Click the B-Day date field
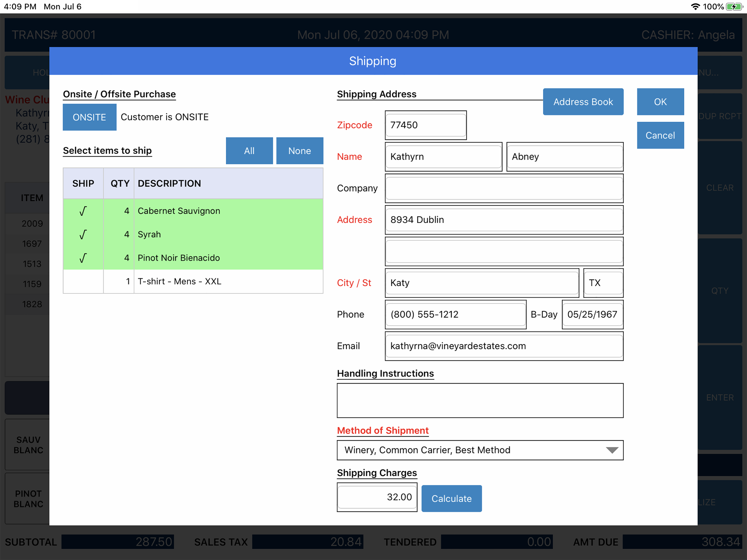Screen dimensions: 747x560 tap(592, 314)
